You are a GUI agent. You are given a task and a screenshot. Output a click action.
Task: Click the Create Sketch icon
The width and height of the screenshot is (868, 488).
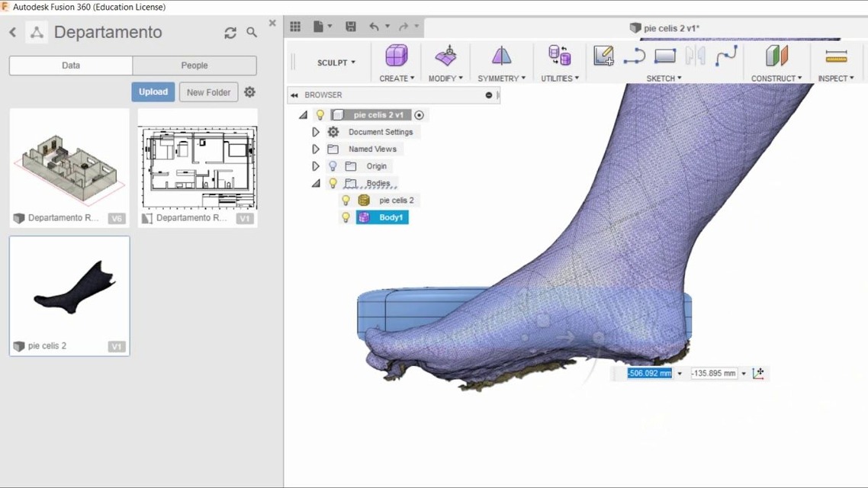click(603, 56)
